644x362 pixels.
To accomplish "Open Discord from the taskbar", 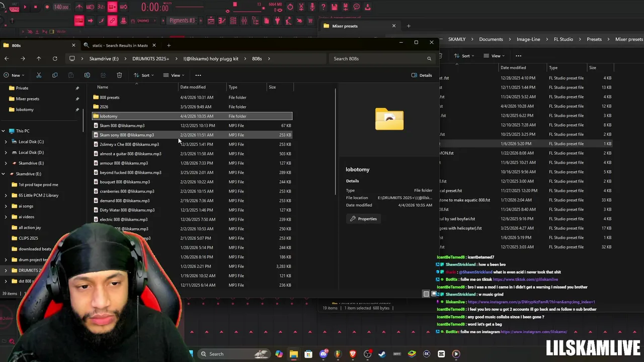I will click(x=324, y=354).
